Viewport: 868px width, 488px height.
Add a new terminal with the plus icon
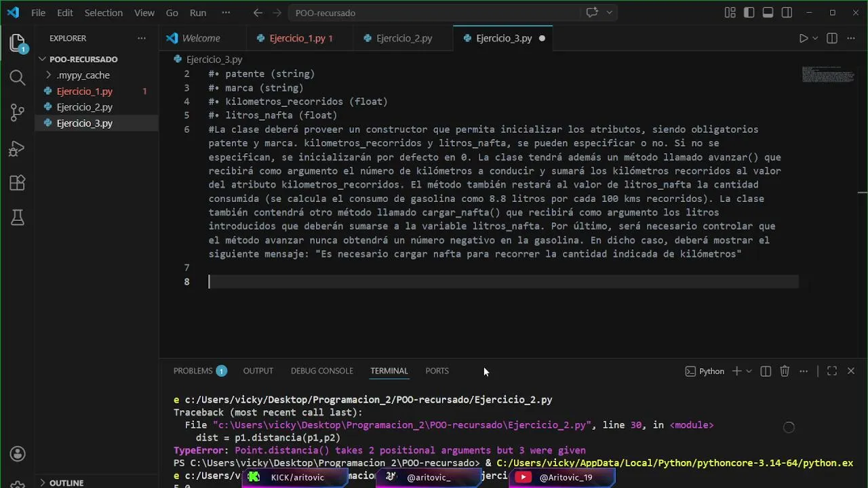tap(736, 371)
